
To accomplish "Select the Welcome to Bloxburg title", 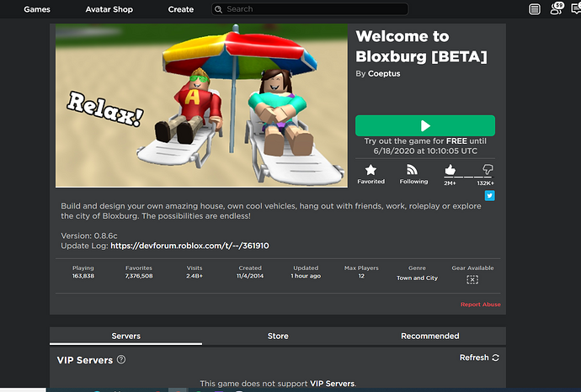I will point(422,46).
